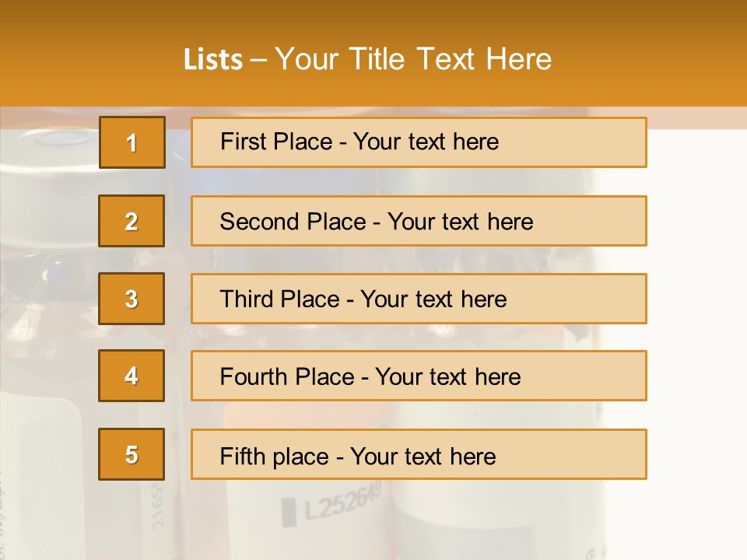The width and height of the screenshot is (747, 560).
Task: Click the bold word Lists in title
Action: [x=213, y=60]
